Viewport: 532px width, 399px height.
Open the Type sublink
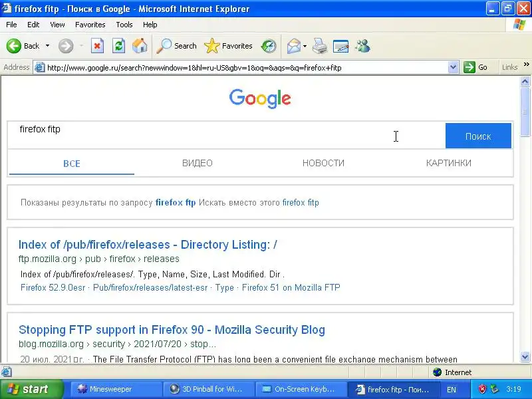click(225, 288)
